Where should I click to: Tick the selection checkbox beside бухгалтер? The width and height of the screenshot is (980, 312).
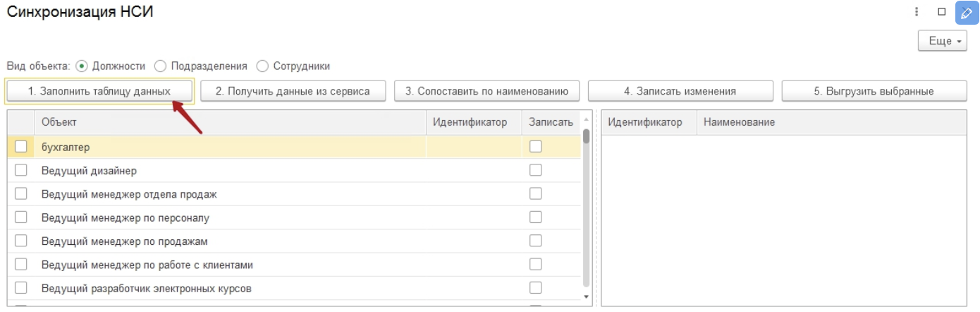(x=21, y=146)
